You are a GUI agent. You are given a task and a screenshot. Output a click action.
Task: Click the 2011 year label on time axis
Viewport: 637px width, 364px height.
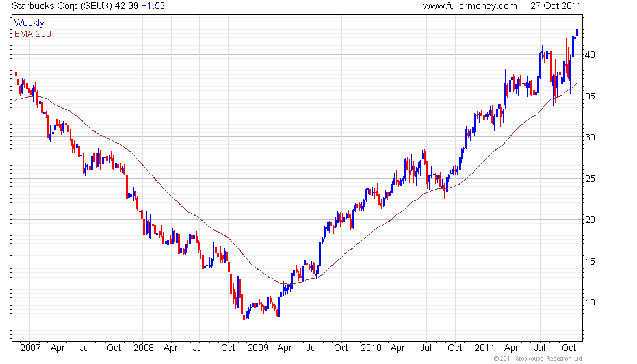tap(485, 348)
